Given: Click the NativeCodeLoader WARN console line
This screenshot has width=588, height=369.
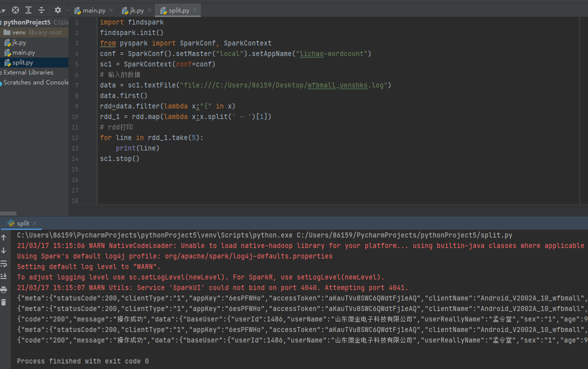Looking at the screenshot, I should coord(300,246).
